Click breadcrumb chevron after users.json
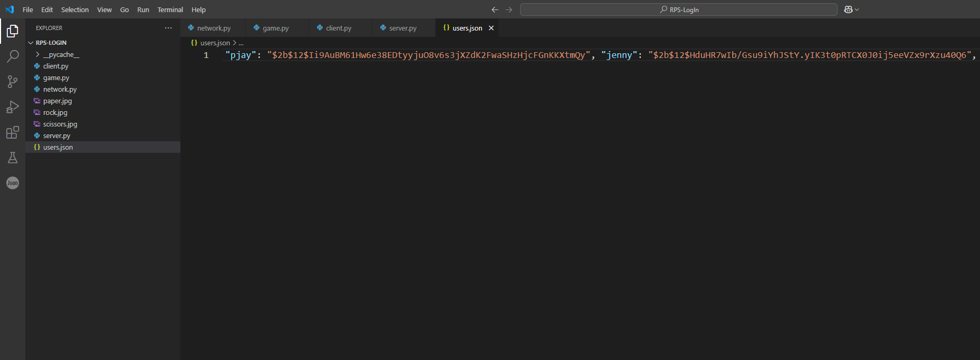This screenshot has width=980, height=360. pyautogui.click(x=234, y=43)
